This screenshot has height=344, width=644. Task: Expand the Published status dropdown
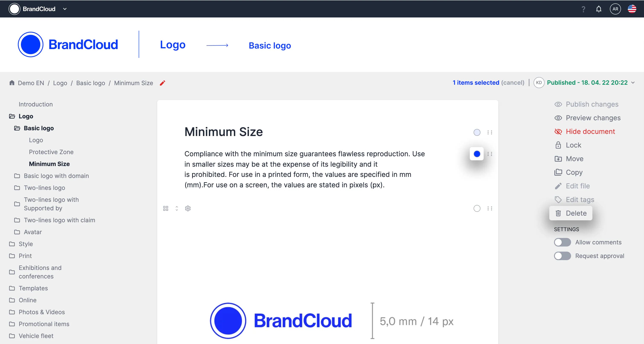pos(633,83)
